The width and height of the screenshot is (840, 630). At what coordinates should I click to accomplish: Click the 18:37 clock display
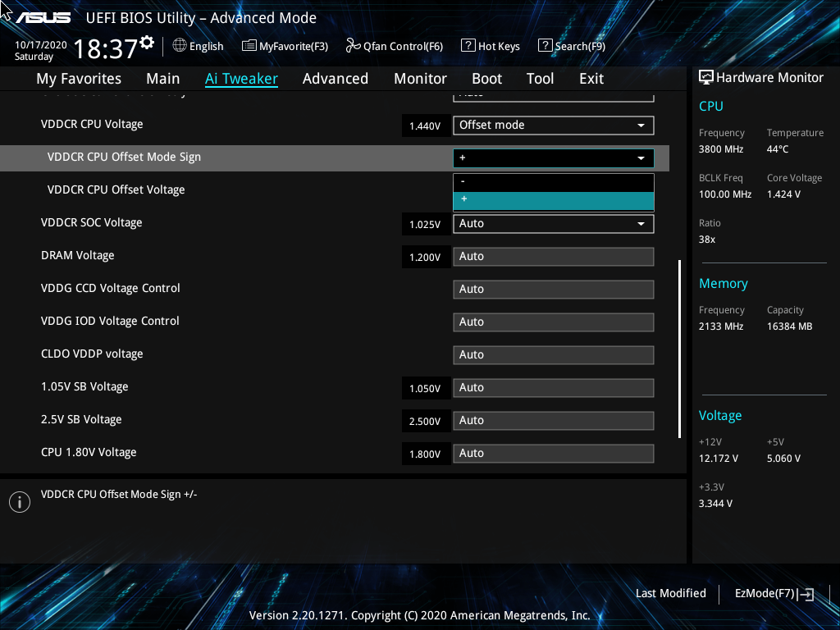[x=106, y=49]
